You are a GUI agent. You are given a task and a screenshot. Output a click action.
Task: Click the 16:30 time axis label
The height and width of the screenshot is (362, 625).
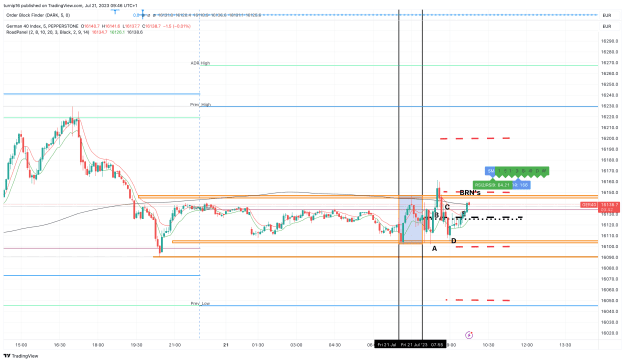(60, 345)
